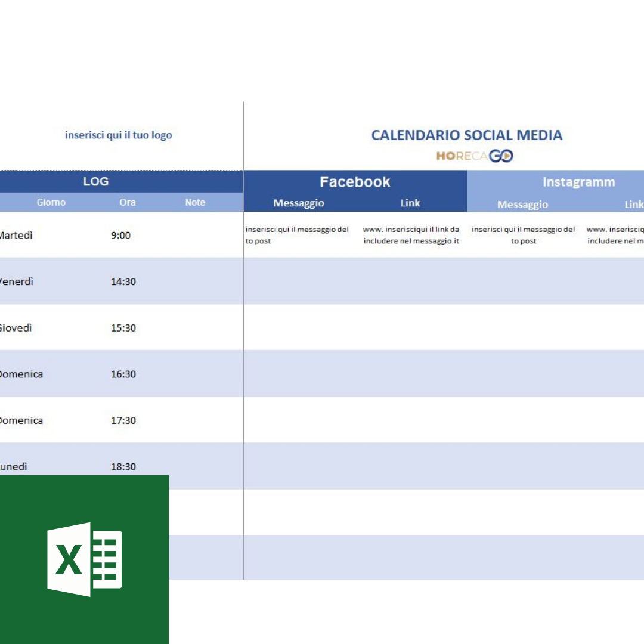Click the 14:30 time cell
The image size is (644, 644).
tap(123, 281)
